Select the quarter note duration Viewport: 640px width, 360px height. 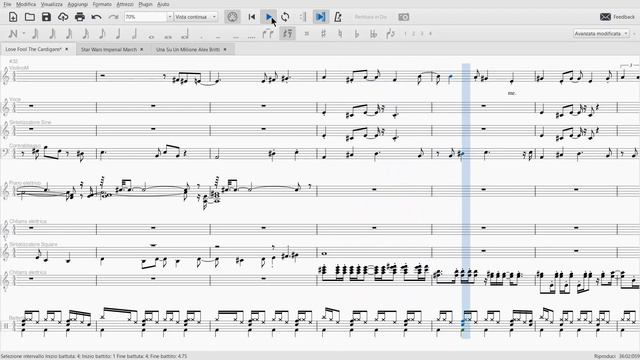118,34
